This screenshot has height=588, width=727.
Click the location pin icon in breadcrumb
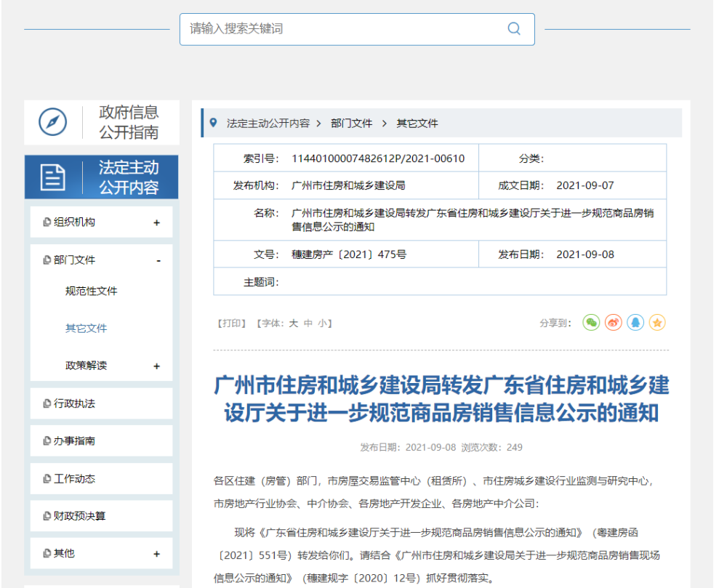pyautogui.click(x=213, y=123)
